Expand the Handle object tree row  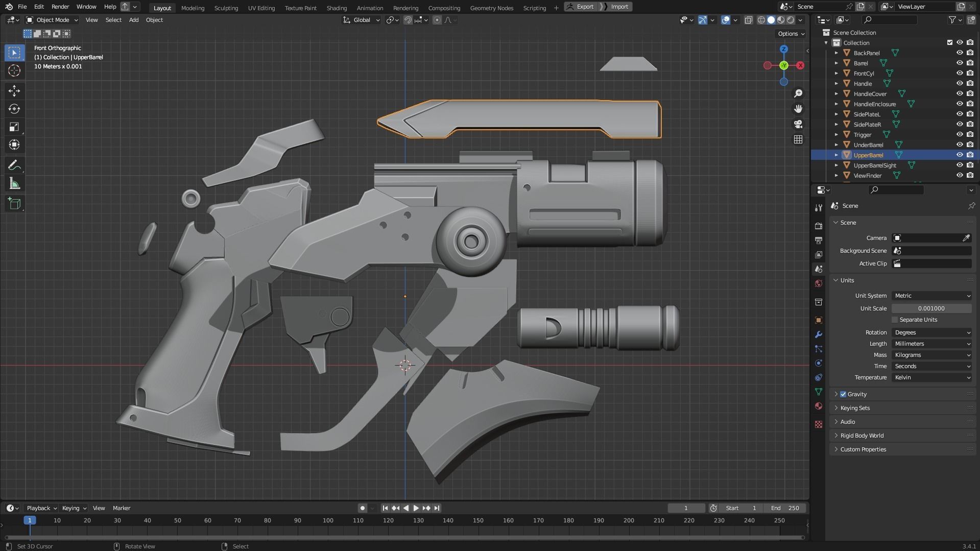coord(836,83)
